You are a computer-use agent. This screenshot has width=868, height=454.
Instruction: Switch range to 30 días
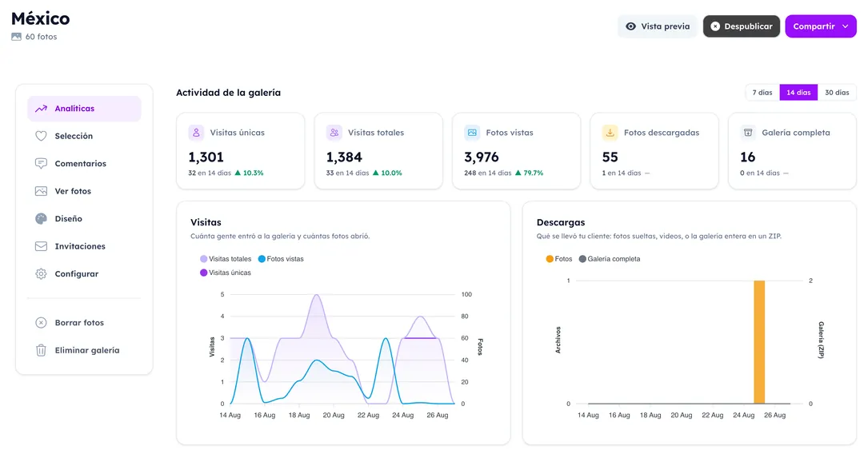click(x=837, y=93)
